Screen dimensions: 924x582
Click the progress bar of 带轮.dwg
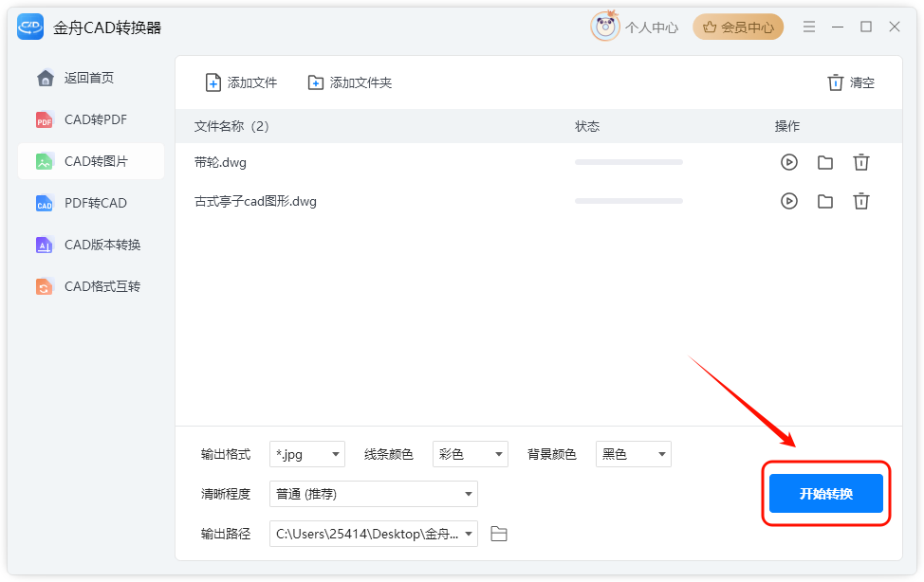pos(629,162)
